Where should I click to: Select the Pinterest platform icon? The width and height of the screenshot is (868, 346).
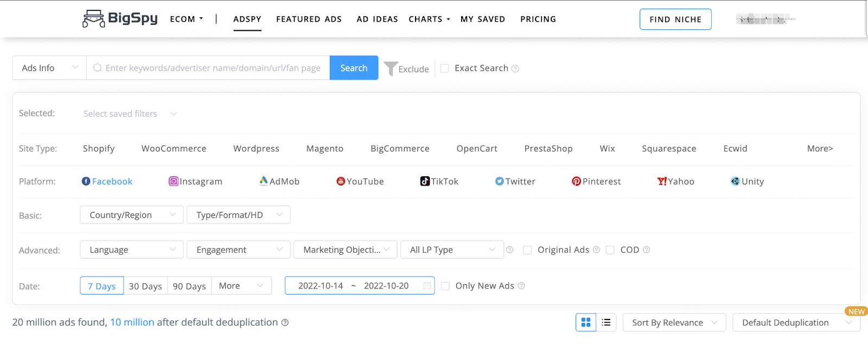click(576, 181)
